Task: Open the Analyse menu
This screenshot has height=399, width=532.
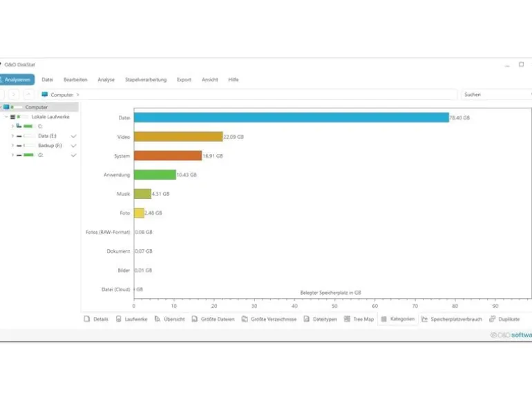Action: point(106,79)
